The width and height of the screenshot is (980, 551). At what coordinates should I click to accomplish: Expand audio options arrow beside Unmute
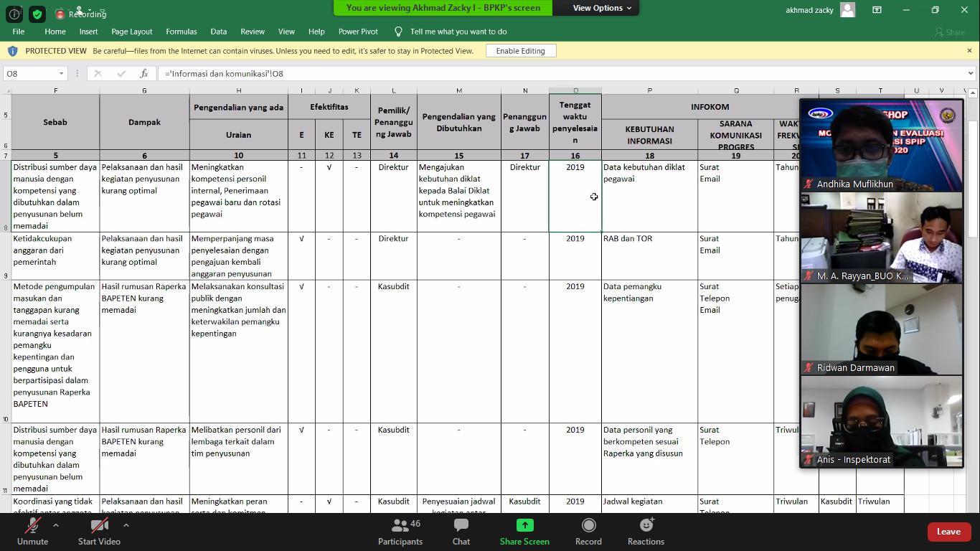point(55,525)
